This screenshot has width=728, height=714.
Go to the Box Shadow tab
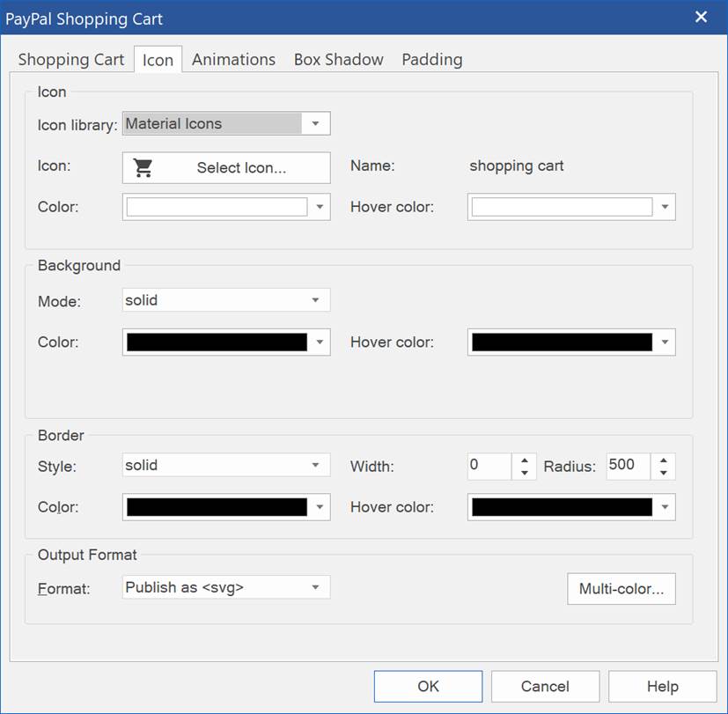point(338,60)
